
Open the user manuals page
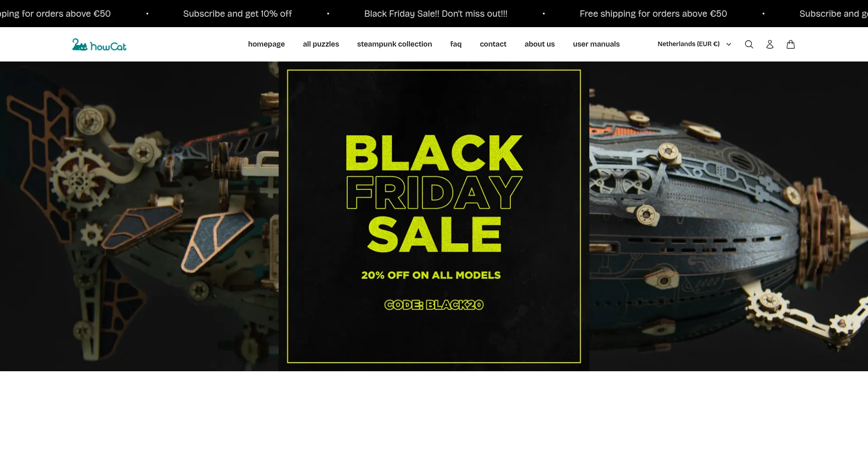[596, 44]
